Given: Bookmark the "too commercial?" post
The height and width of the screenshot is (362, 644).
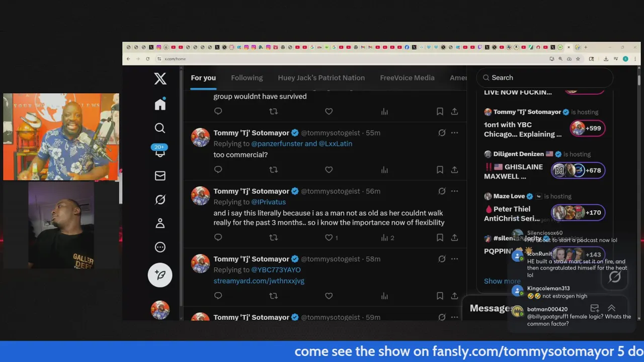Looking at the screenshot, I should (440, 169).
